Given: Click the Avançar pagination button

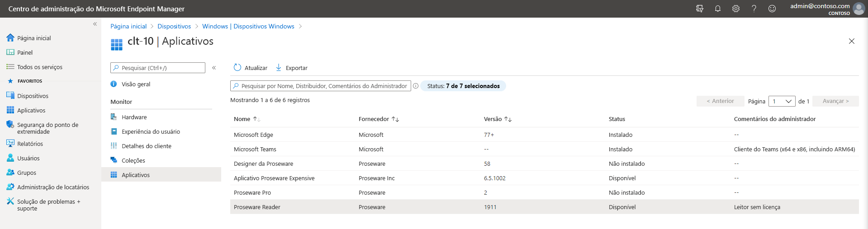Looking at the screenshot, I should pyautogui.click(x=835, y=101).
